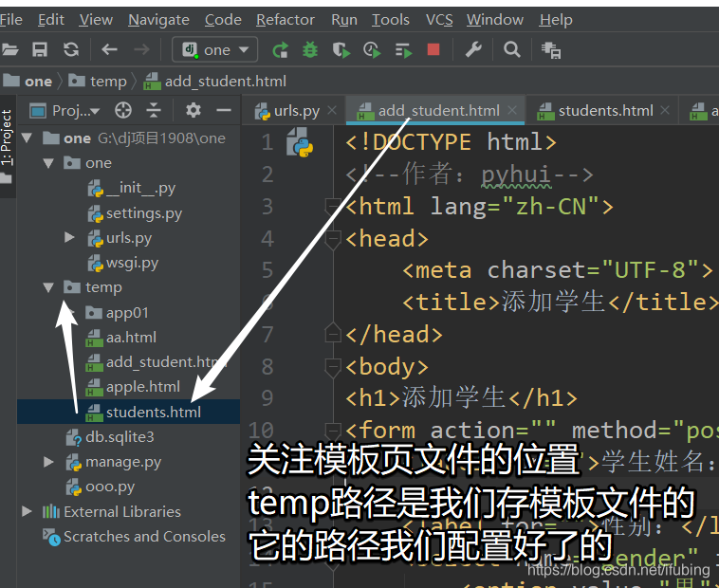
Task: Click the Save All floppy icon
Action: [40, 49]
